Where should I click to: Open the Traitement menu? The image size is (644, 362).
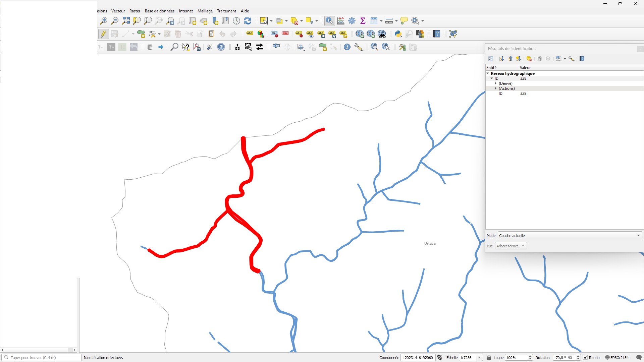coord(226,11)
